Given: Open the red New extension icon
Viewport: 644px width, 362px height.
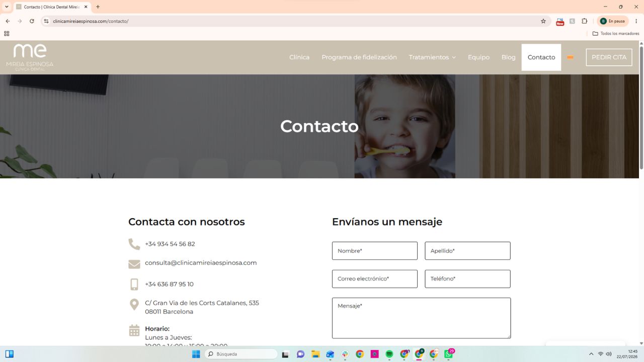Looking at the screenshot, I should pos(560,22).
